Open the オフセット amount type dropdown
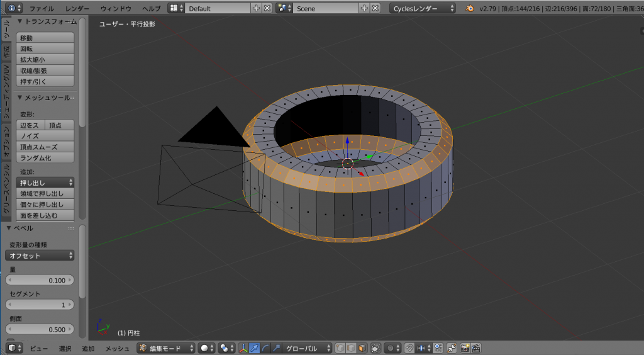Screen dimensions: 644x355 (40, 256)
